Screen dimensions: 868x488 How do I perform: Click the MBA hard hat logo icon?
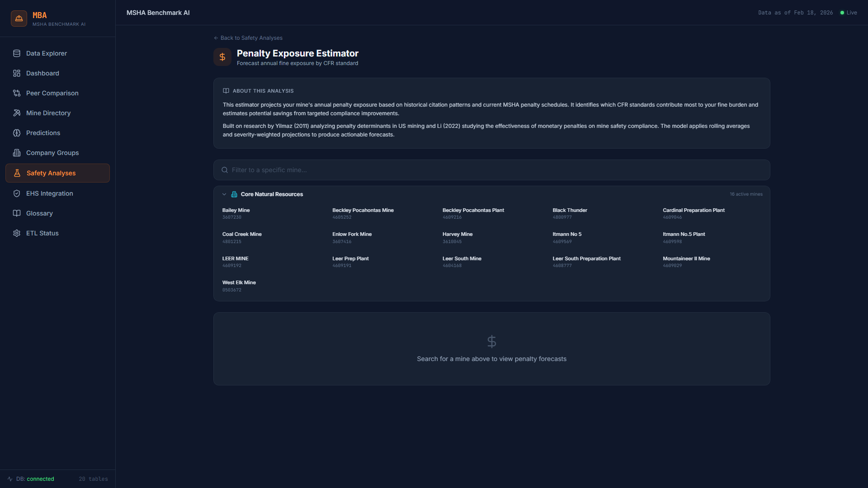tap(19, 19)
